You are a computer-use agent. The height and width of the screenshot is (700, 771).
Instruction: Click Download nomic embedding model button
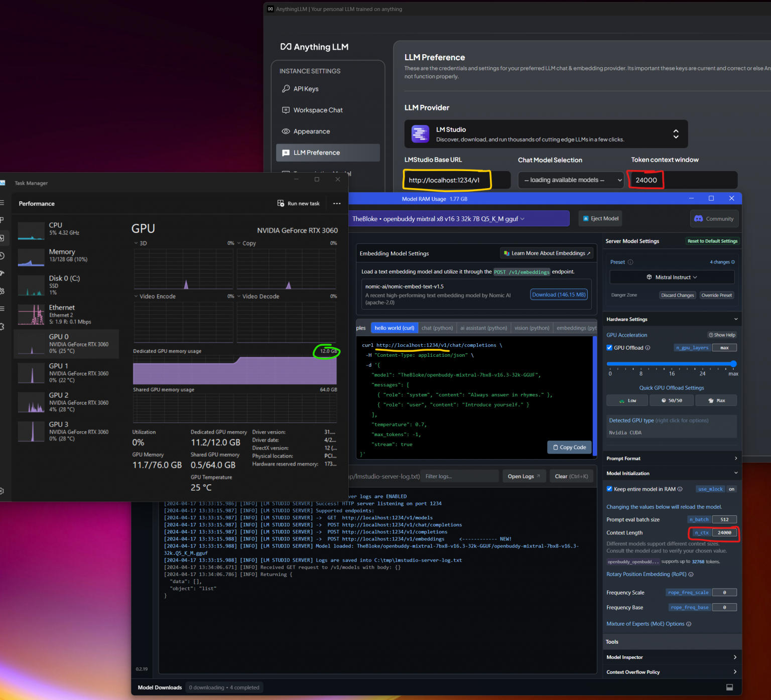coord(559,295)
